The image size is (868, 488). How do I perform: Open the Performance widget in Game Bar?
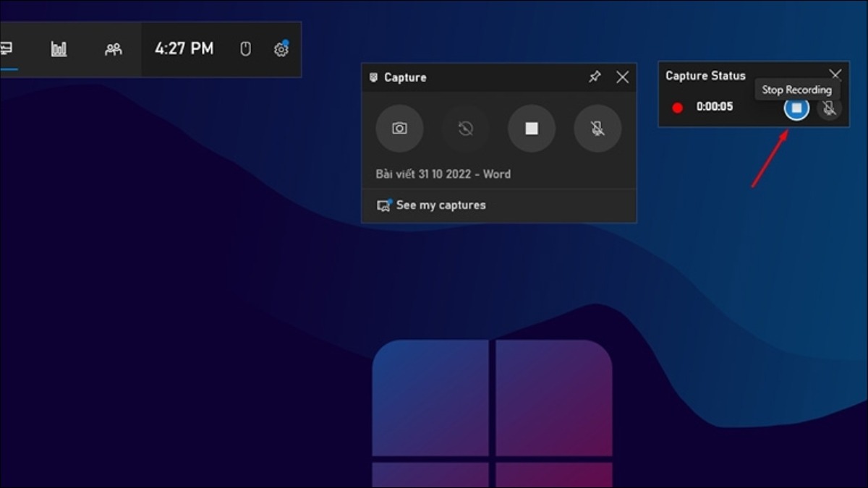(59, 49)
